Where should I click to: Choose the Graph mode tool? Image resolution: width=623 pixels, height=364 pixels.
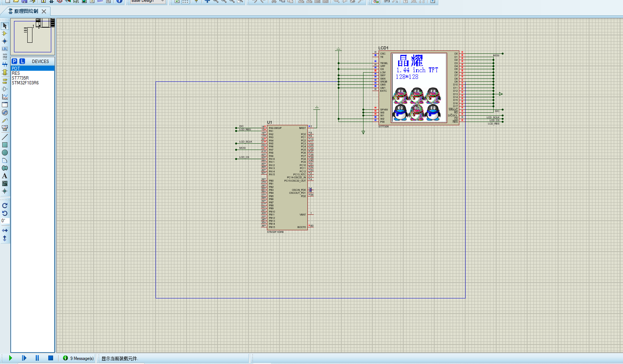[5, 97]
